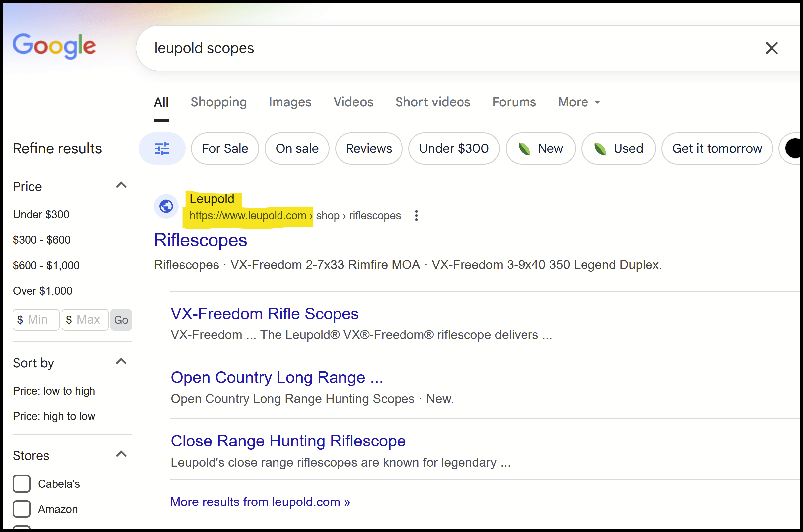Open Close Range Hunting Riflescope link
Viewport: 803px width, 532px height.
(288, 441)
